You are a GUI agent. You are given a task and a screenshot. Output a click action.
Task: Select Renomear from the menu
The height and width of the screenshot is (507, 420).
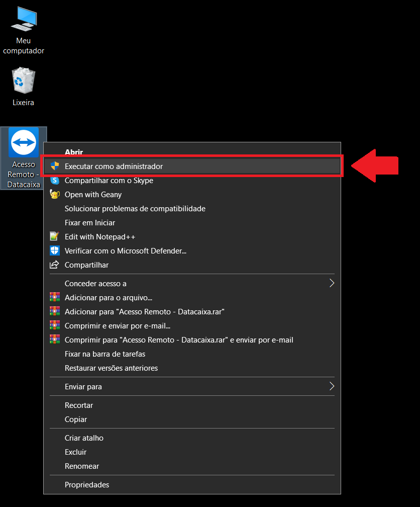[82, 466]
